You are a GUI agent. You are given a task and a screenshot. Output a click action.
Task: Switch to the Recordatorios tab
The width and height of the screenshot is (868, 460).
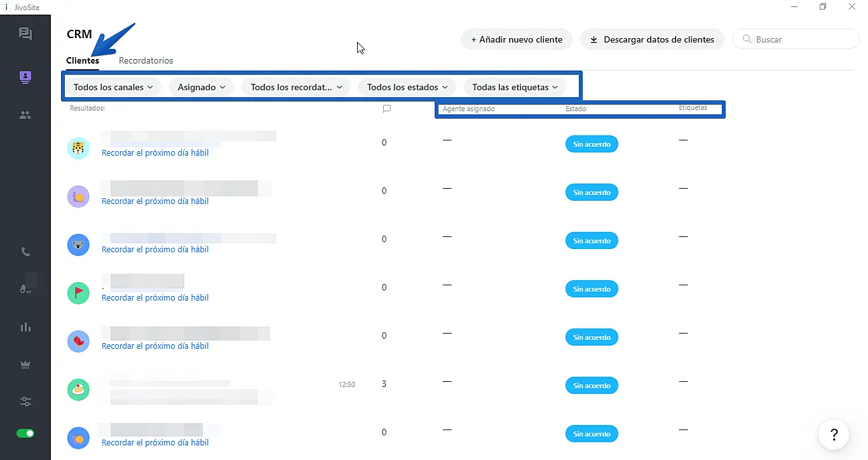tap(146, 61)
